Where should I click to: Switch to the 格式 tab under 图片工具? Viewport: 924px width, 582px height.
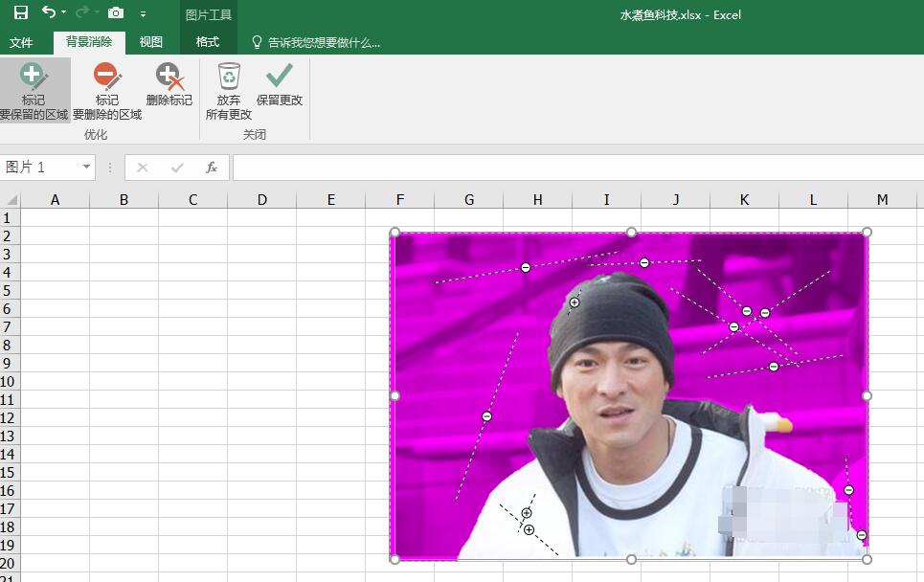click(207, 42)
